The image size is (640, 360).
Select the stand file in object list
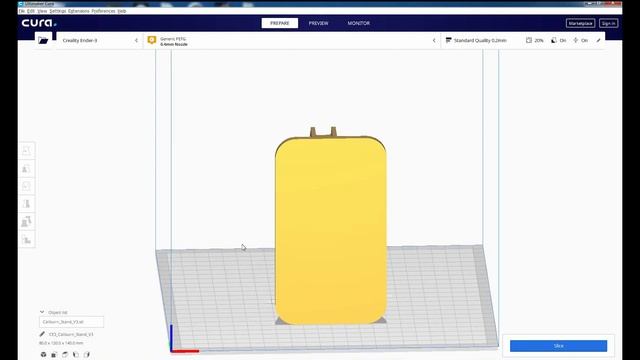pos(71,322)
